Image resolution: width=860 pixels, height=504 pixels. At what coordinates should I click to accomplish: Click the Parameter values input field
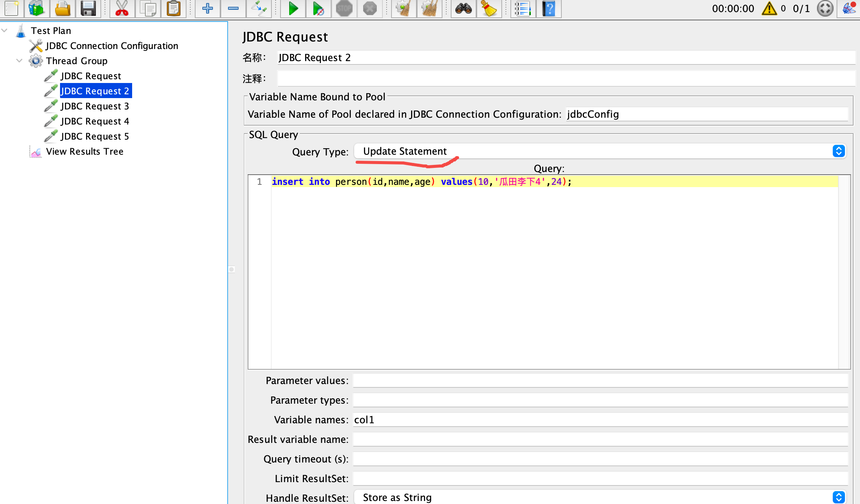pyautogui.click(x=600, y=381)
